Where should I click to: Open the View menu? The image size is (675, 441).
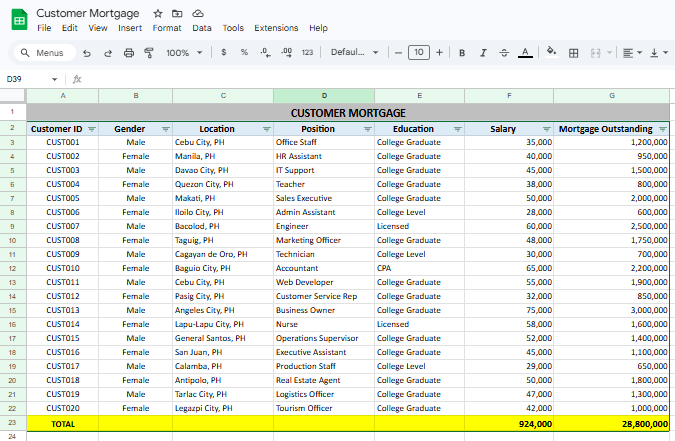(98, 28)
